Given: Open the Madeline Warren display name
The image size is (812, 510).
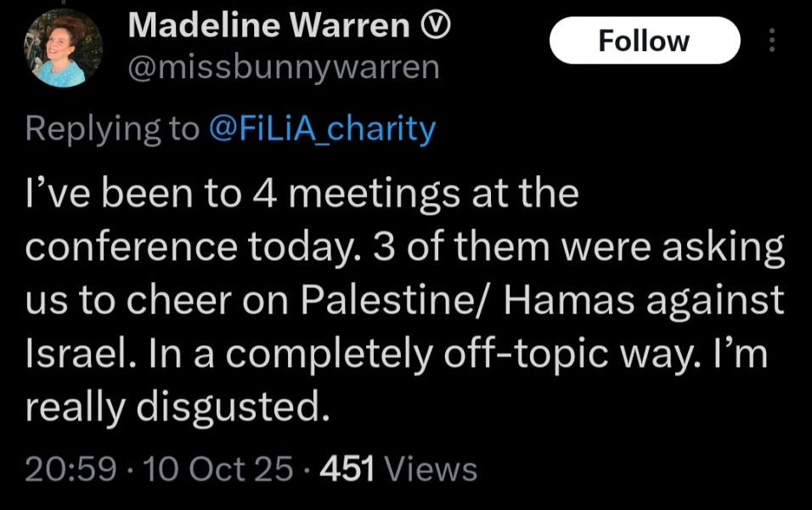Looking at the screenshot, I should pyautogui.click(x=268, y=27).
